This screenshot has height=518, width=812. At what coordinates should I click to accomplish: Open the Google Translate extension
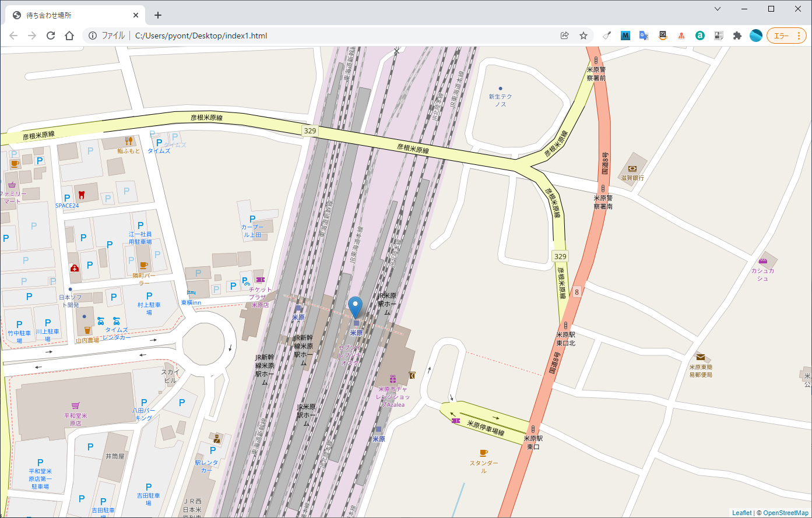click(644, 36)
